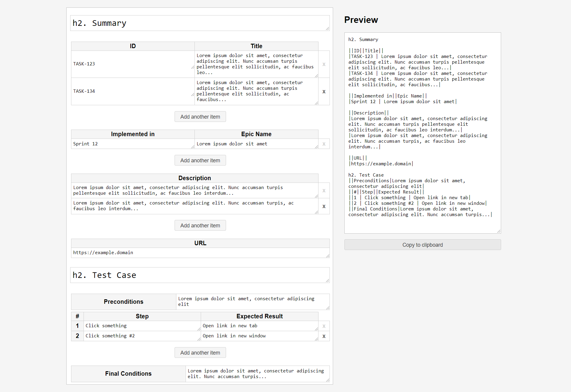571x392 pixels.
Task: Click x beside TASK-123 row
Action: click(x=324, y=64)
